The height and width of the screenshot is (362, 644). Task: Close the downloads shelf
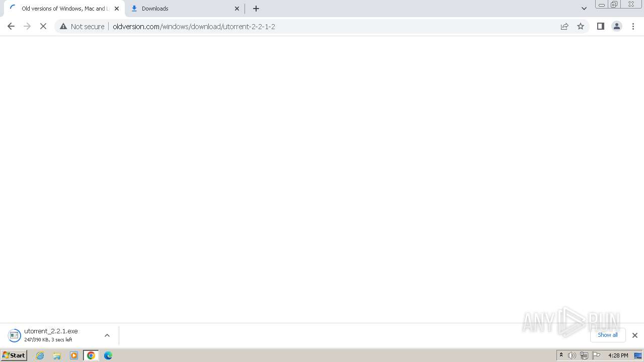634,335
